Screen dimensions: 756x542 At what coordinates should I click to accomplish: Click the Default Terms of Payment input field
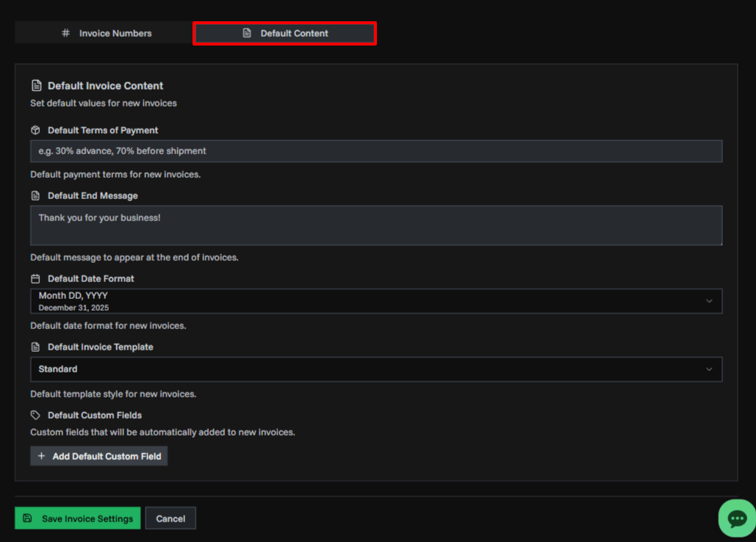click(375, 151)
